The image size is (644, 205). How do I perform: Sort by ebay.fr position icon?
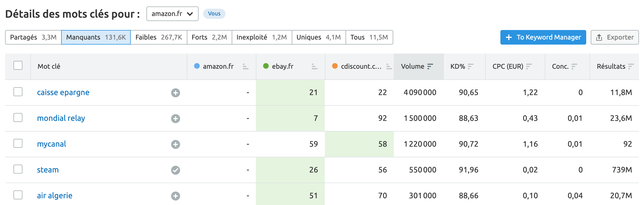pyautogui.click(x=314, y=66)
